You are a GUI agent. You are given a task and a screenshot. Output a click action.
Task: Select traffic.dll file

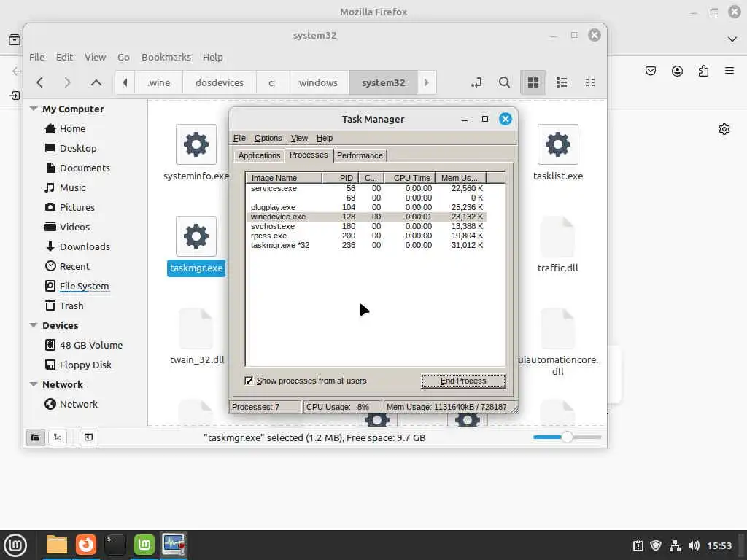point(558,245)
